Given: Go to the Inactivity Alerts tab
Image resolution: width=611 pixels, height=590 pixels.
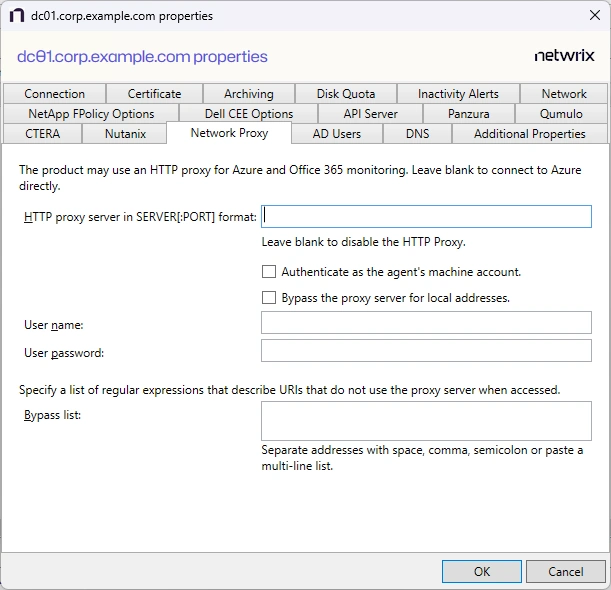Looking at the screenshot, I should [x=458, y=94].
